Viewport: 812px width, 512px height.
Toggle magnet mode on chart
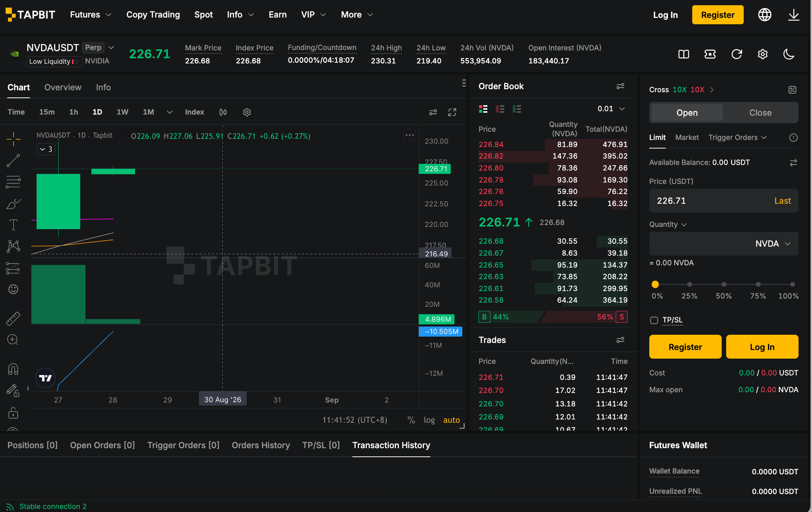[x=13, y=369]
